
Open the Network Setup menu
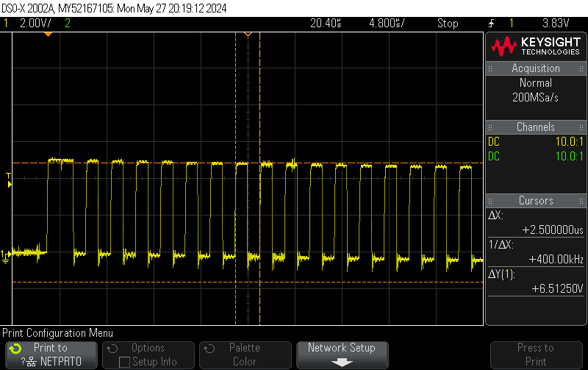click(x=342, y=355)
